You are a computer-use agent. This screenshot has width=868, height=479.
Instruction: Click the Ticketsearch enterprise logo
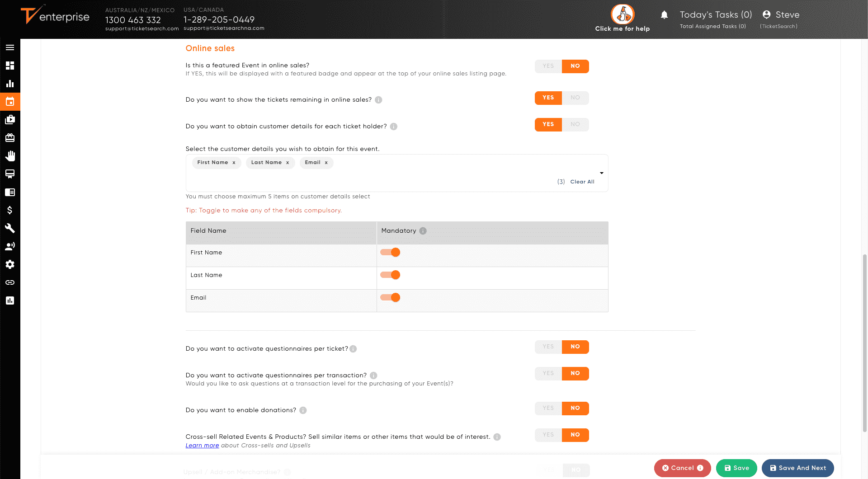pos(55,15)
